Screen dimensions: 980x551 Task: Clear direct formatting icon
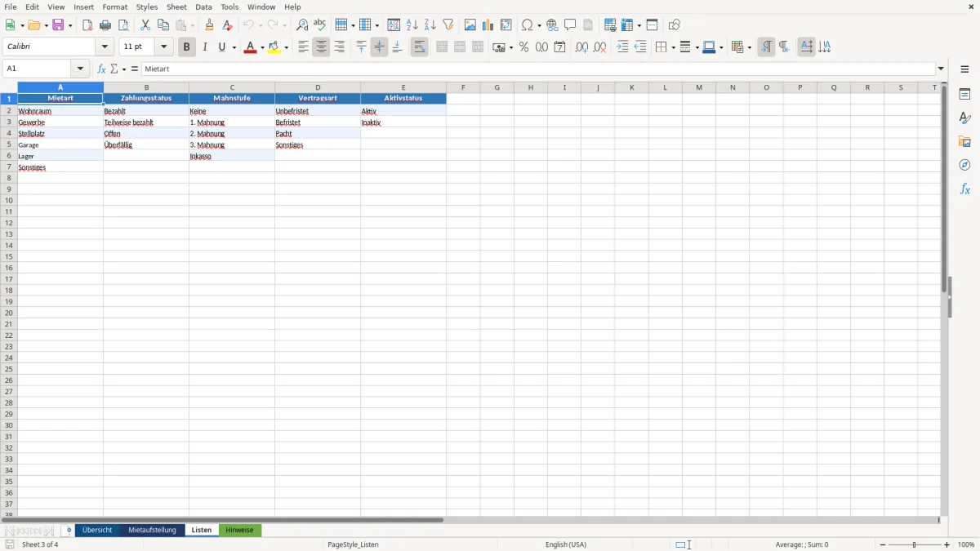coord(227,25)
